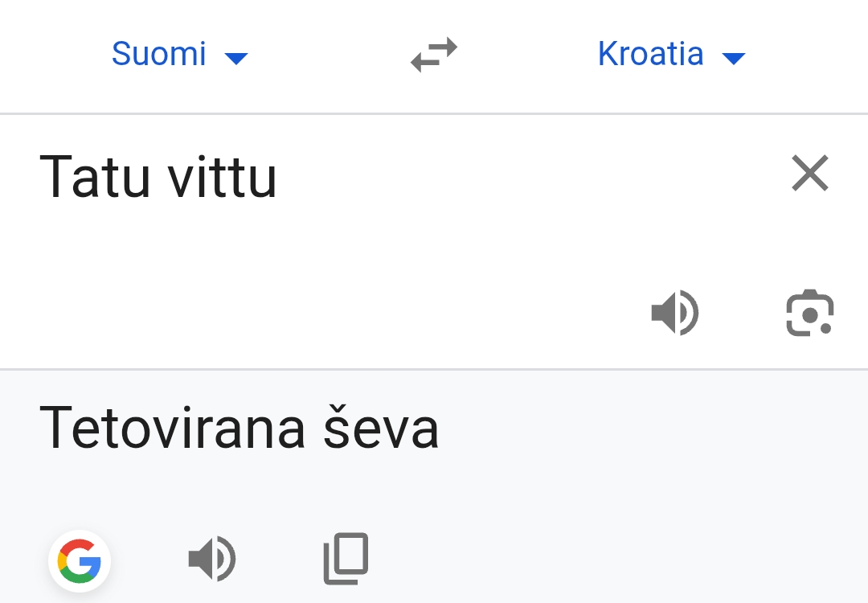Place the cursor after 'vittu' in the input

278,177
